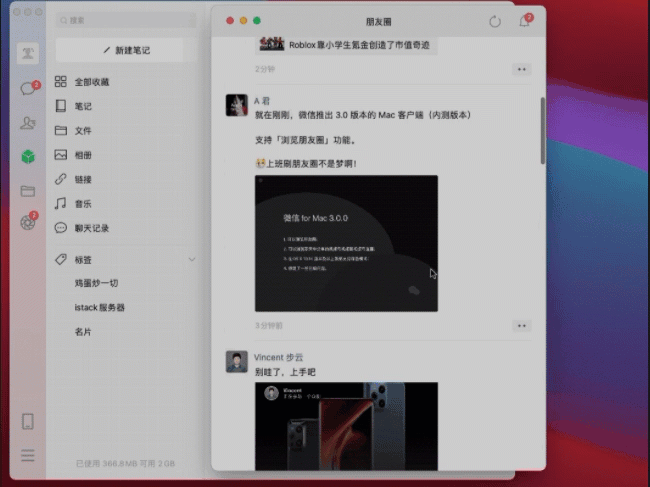Click the user avatar in sidebar

[x=28, y=53]
